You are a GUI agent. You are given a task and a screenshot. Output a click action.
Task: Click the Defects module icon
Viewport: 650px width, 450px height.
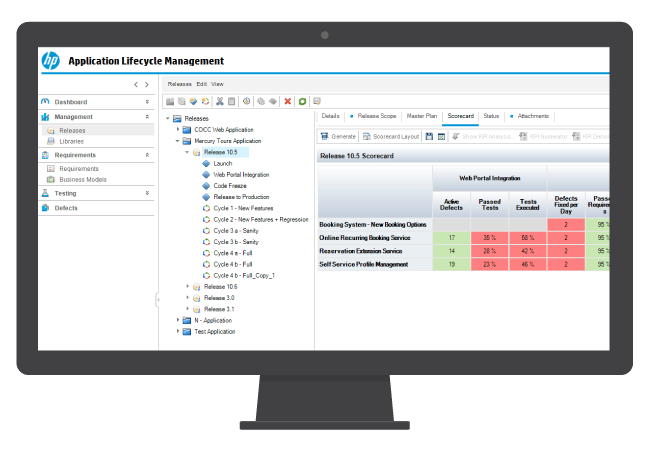point(45,208)
